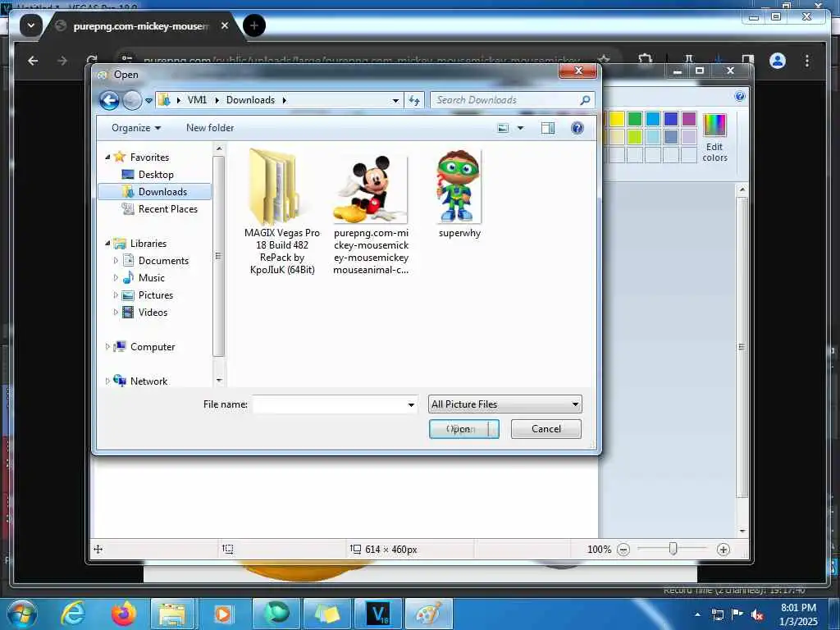Show the preview pane in the Open dialog
The image size is (840, 630).
(547, 128)
